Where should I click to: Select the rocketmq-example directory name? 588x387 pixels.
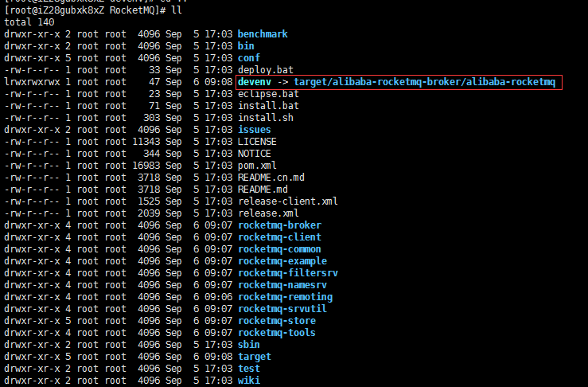coord(282,261)
